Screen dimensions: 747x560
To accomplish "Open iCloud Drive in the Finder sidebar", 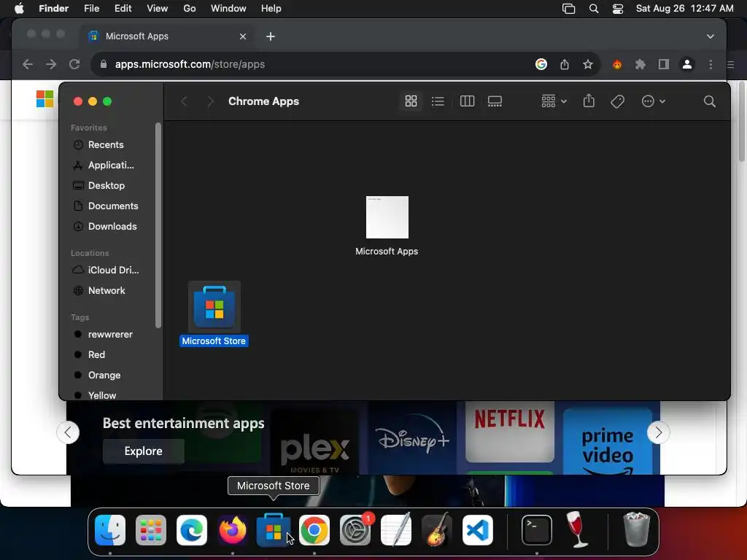I will (x=113, y=270).
